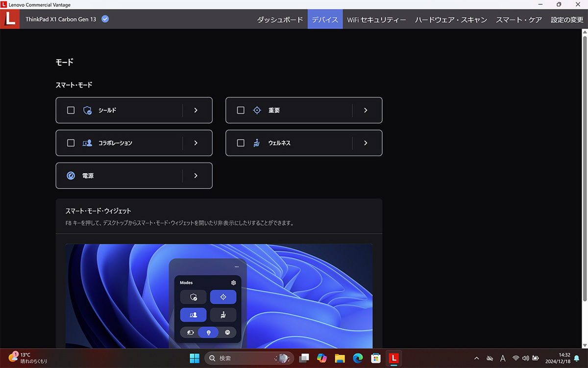Click the IME input mode A indicator
Image resolution: width=588 pixels, height=368 pixels.
click(503, 358)
